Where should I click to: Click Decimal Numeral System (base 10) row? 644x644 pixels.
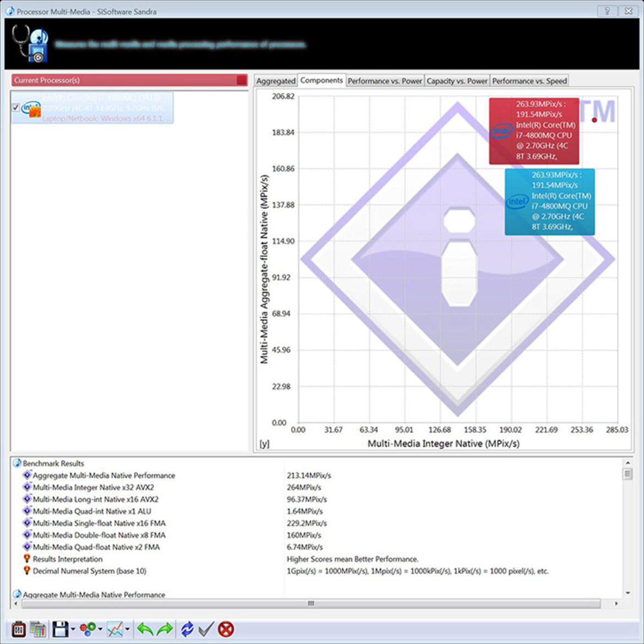tap(90, 571)
